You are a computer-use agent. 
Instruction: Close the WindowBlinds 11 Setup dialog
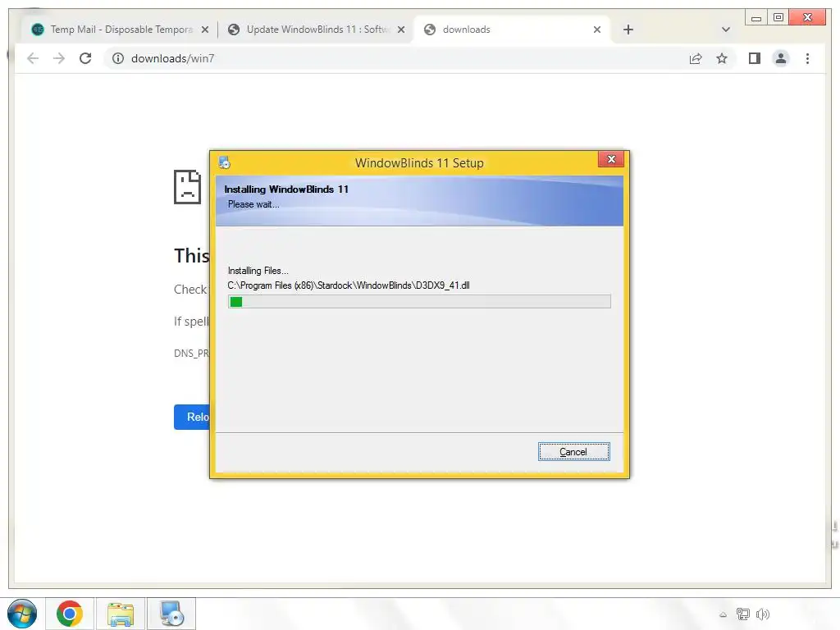coord(610,159)
